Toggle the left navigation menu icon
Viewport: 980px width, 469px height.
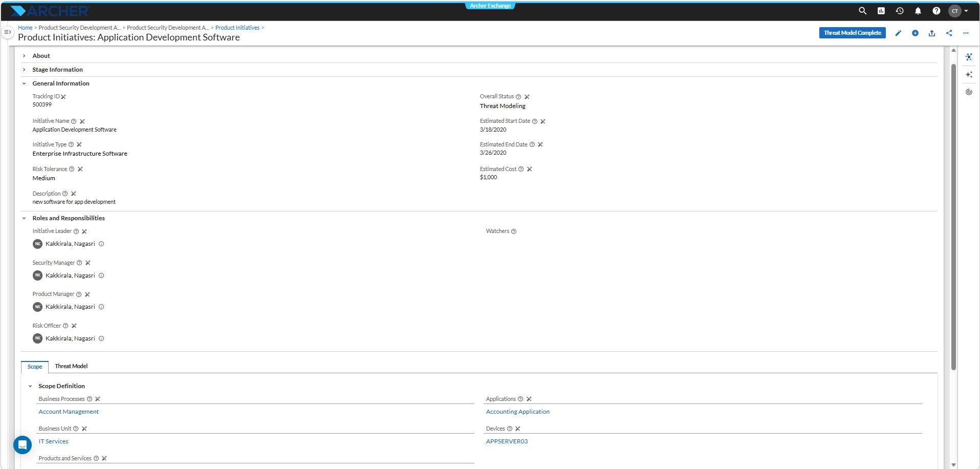coord(8,32)
